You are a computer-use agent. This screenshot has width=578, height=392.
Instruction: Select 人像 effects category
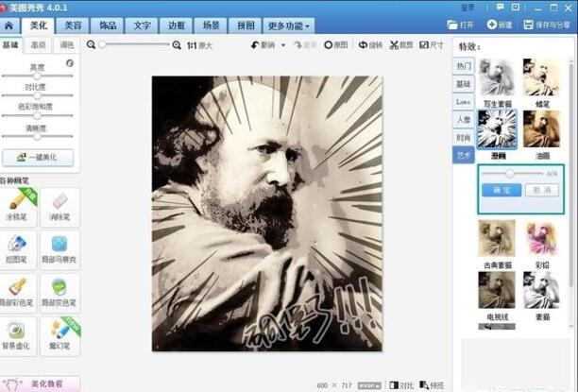[464, 120]
